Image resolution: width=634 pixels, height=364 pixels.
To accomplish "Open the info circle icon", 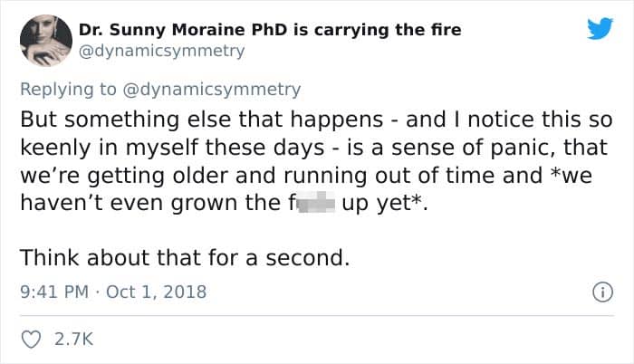I will tap(603, 292).
